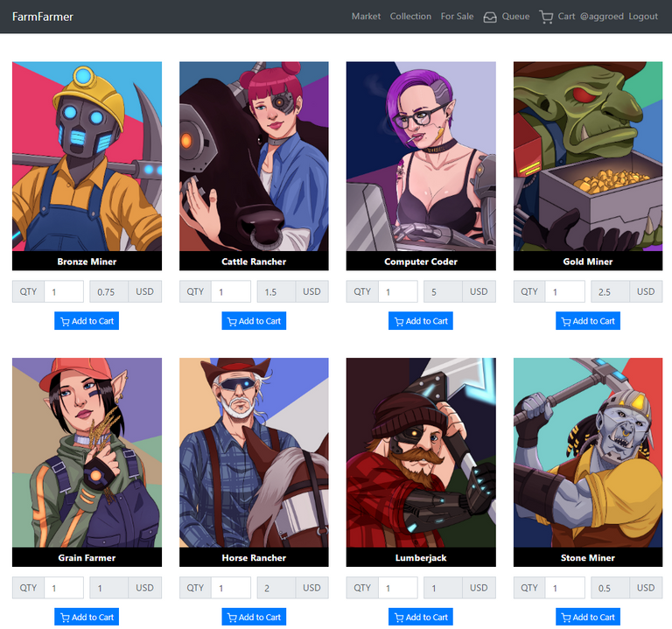Click the Queue inbox icon
The image size is (672, 629).
tap(490, 17)
